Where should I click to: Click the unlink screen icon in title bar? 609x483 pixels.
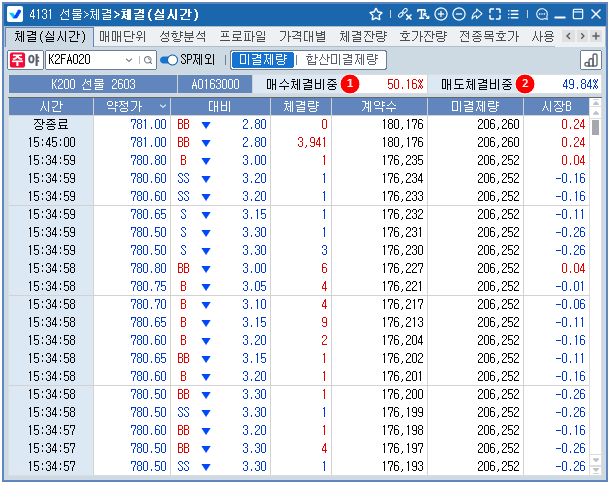[403, 14]
